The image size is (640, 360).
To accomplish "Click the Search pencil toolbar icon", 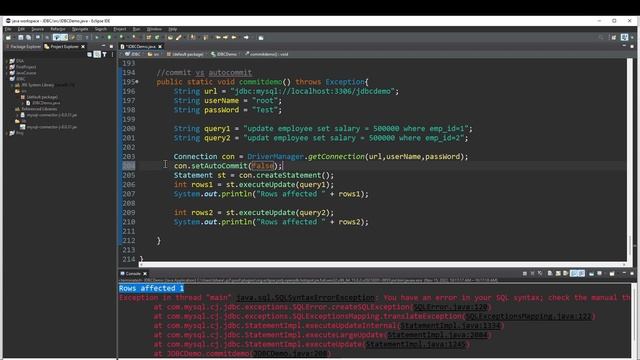I will click(x=179, y=38).
